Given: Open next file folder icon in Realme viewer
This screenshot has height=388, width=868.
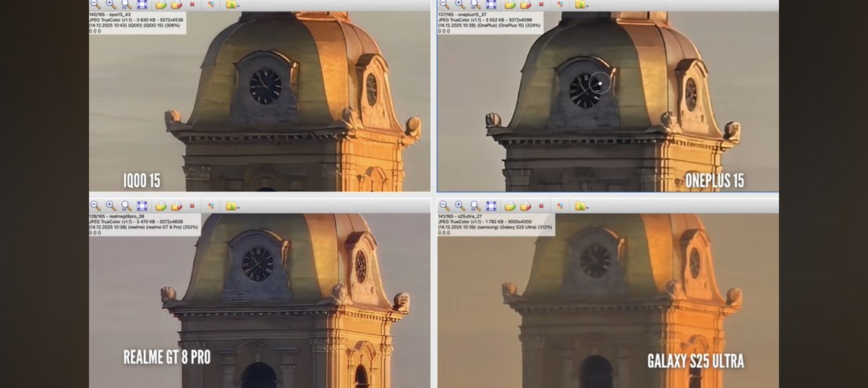Looking at the screenshot, I should tap(176, 206).
